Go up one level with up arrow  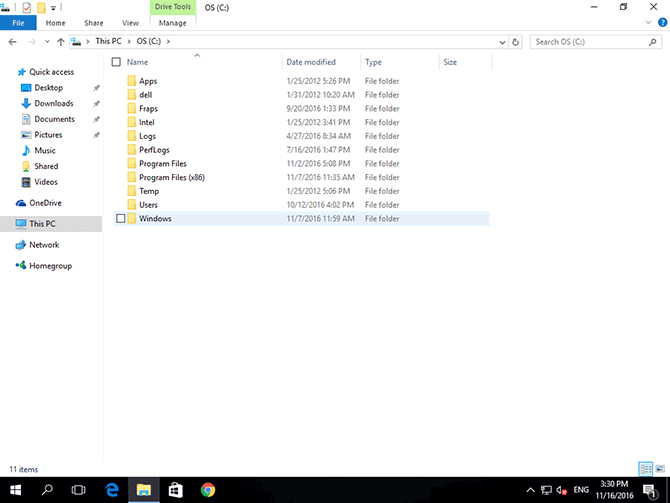click(x=61, y=42)
